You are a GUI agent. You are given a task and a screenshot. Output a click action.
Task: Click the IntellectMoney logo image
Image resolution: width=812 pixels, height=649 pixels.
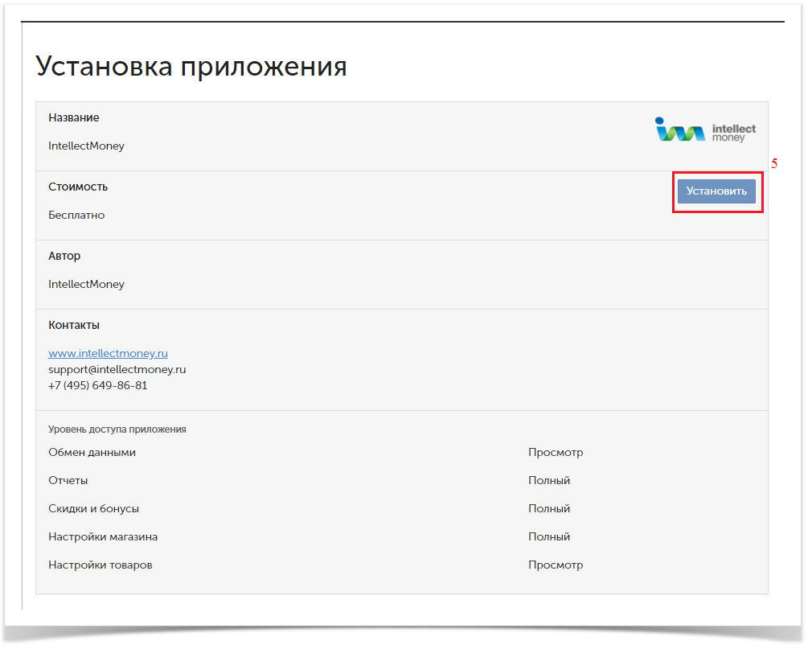tap(705, 129)
